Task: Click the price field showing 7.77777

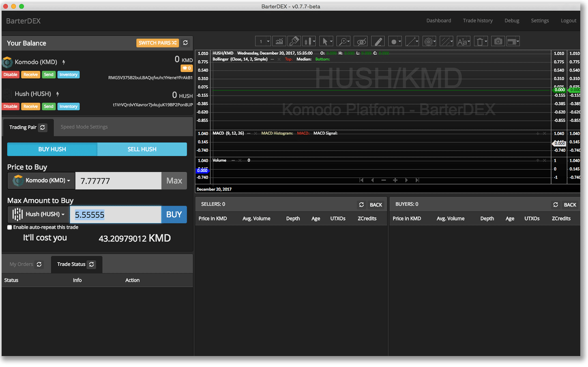Action: coord(118,181)
